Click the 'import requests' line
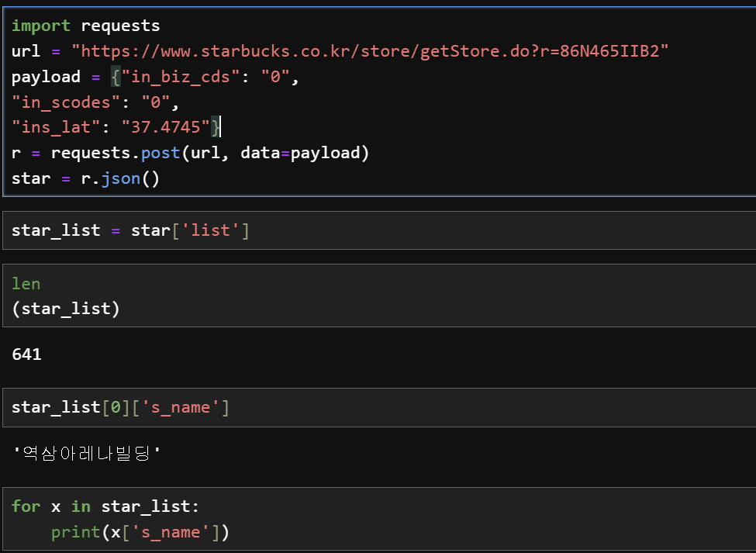 pos(85,26)
